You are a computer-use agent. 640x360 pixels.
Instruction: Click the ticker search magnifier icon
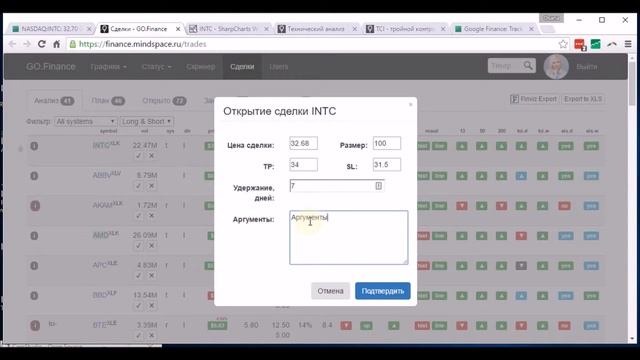pyautogui.click(x=528, y=65)
